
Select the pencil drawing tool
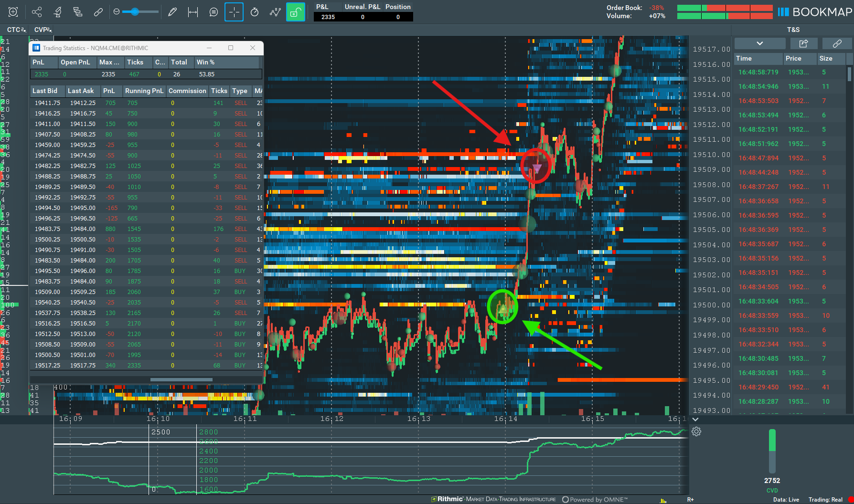(x=172, y=12)
